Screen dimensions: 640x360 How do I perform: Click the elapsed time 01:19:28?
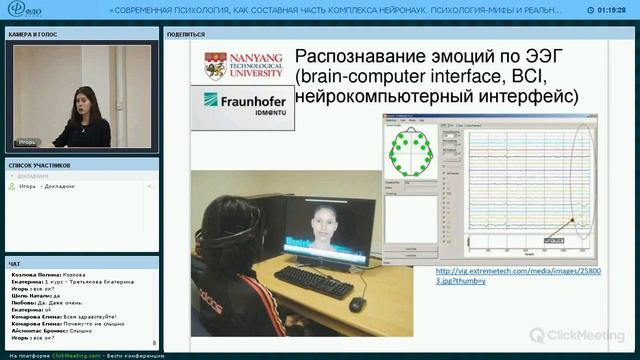click(x=611, y=10)
